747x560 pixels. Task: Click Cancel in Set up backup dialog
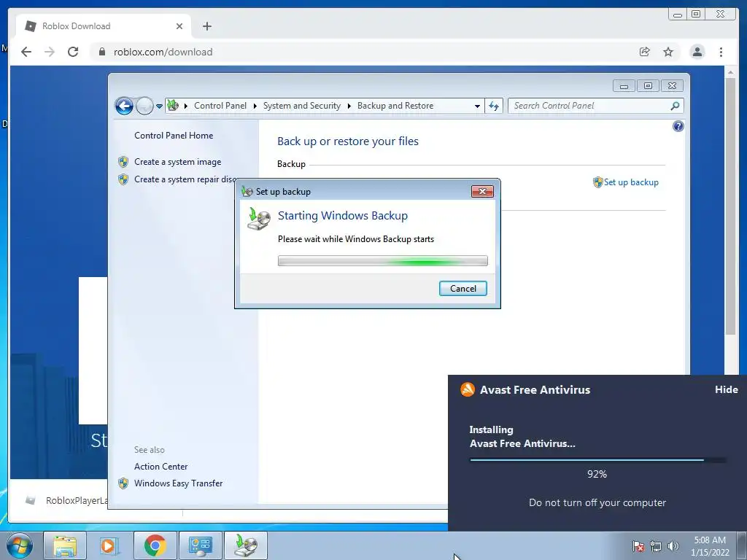tap(462, 288)
